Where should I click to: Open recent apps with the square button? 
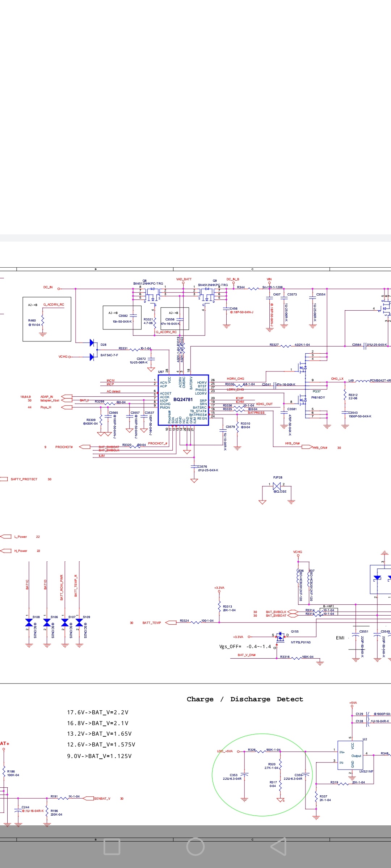point(112,846)
